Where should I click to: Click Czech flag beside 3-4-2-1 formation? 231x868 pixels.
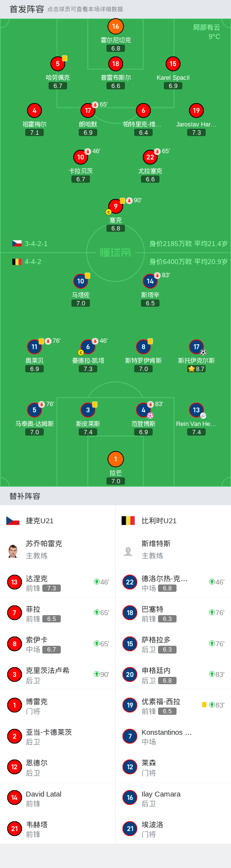click(x=17, y=244)
